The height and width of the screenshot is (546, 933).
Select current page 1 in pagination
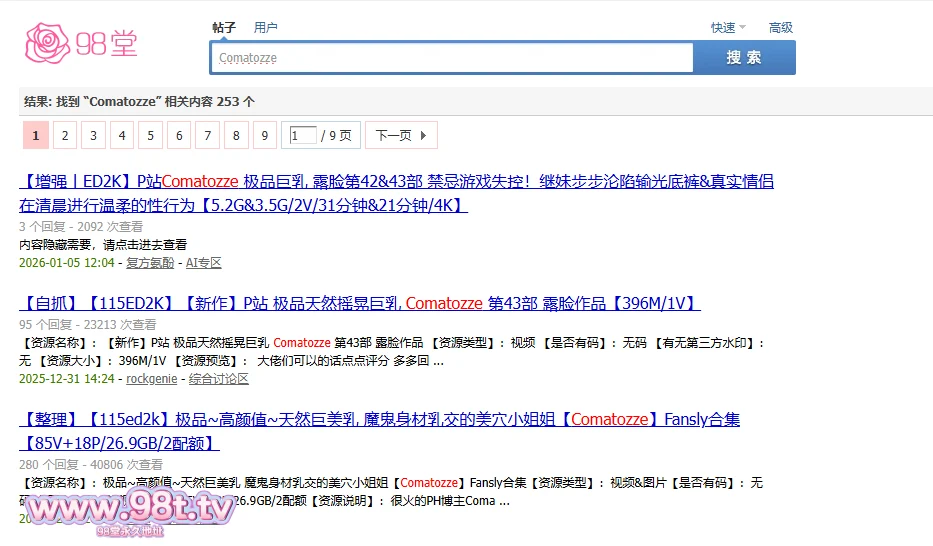(x=36, y=136)
